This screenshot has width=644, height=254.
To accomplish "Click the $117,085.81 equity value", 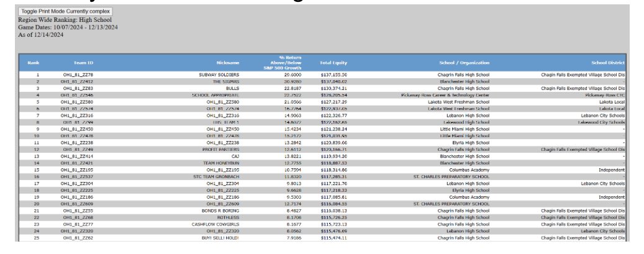I will point(333,197).
